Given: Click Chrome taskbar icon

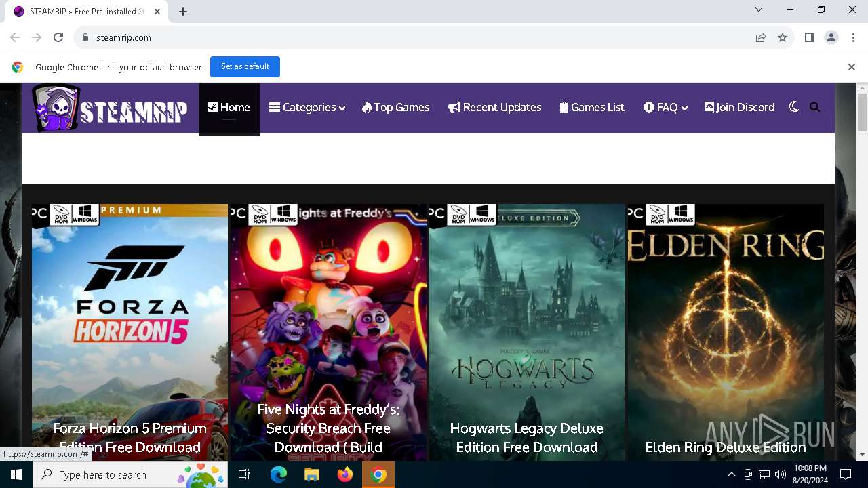Looking at the screenshot, I should (378, 474).
